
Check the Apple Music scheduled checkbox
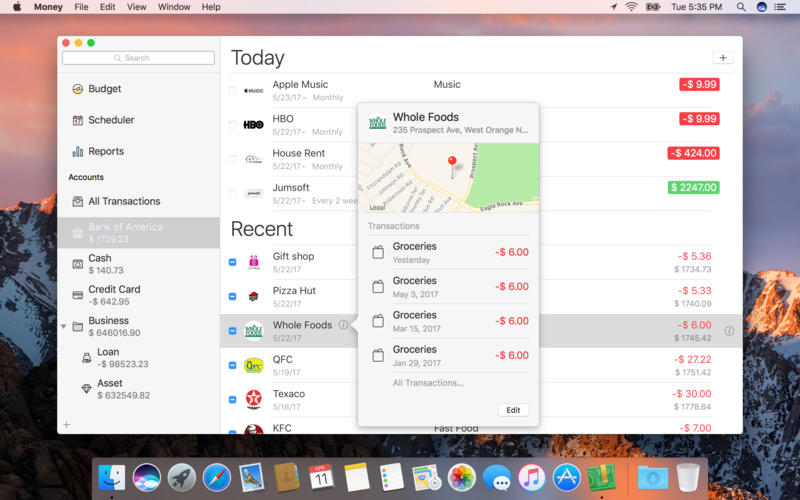pos(232,90)
